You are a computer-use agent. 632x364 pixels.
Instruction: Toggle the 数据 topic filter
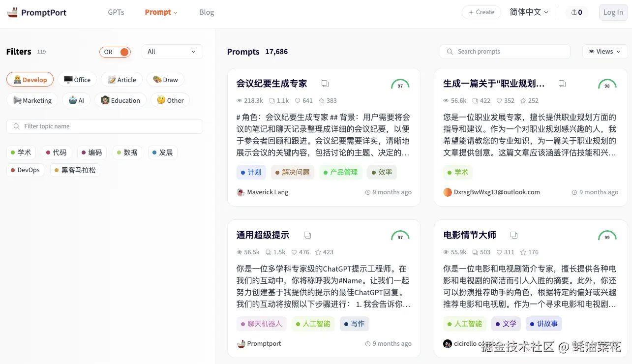pyautogui.click(x=127, y=152)
